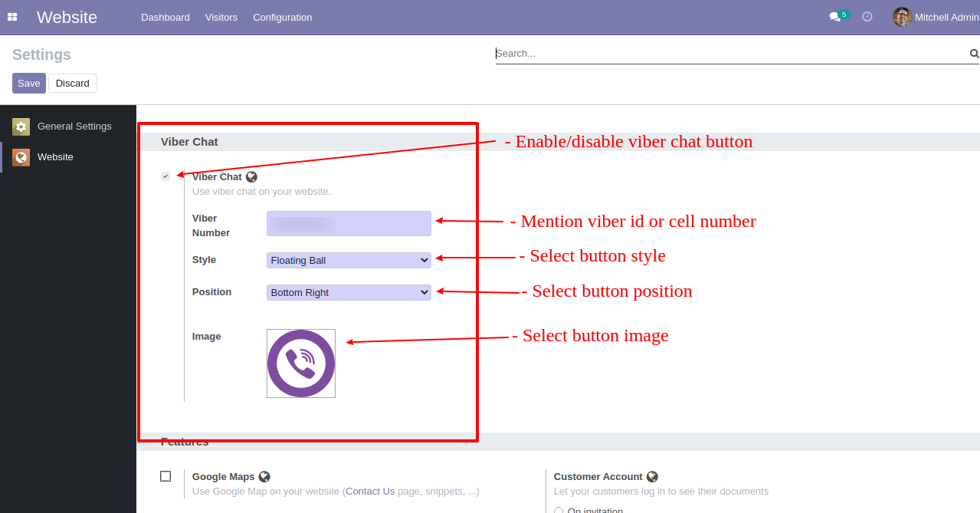The height and width of the screenshot is (513, 980).
Task: Open the Position dropdown Bottom Right
Action: (349, 293)
